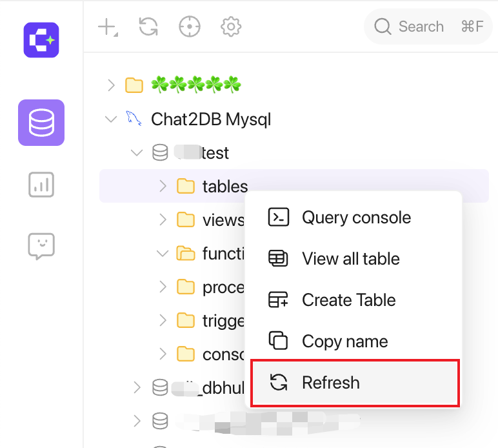498x448 pixels.
Task: Click the open functions folder icon
Action: [186, 253]
